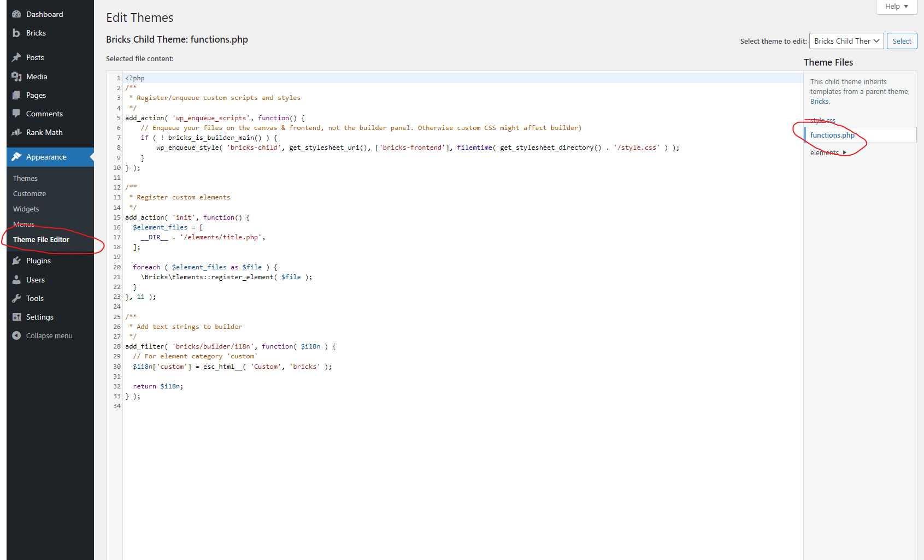This screenshot has width=924, height=560.
Task: Click the Posts pushpin icon
Action: 16,57
